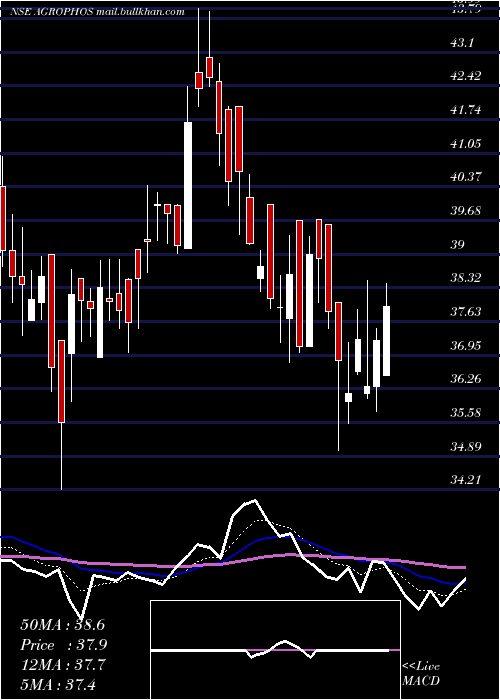Select the 41.05 price axis label
The width and height of the screenshot is (500, 700).
466,144
